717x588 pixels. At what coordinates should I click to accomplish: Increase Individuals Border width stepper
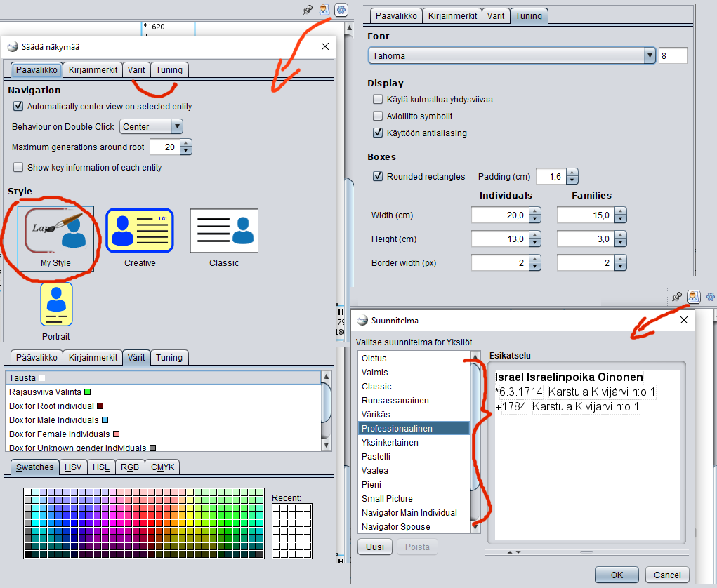(535, 259)
